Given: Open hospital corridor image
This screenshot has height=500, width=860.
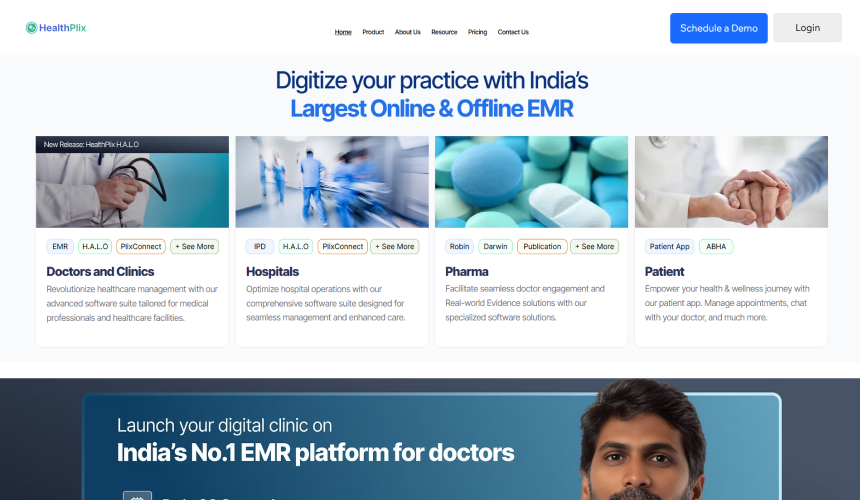Looking at the screenshot, I should point(332,182).
